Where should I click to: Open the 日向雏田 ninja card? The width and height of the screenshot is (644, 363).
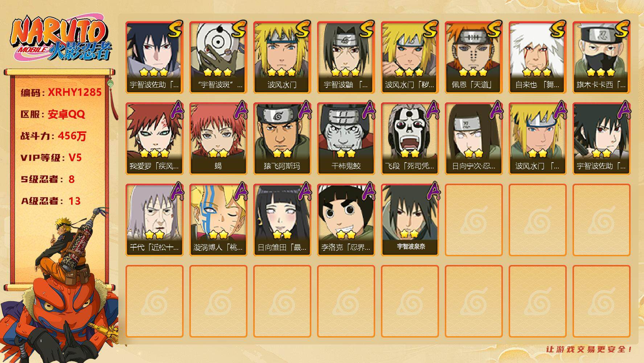[282, 220]
